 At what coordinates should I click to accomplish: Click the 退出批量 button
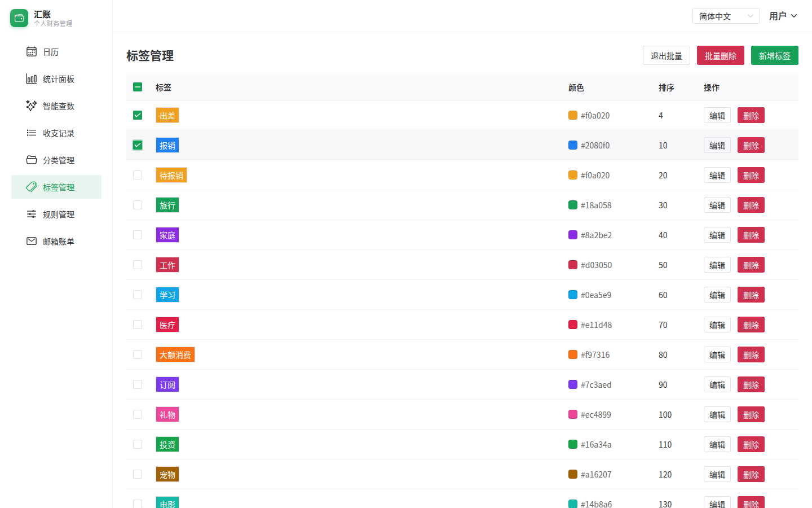pos(667,55)
